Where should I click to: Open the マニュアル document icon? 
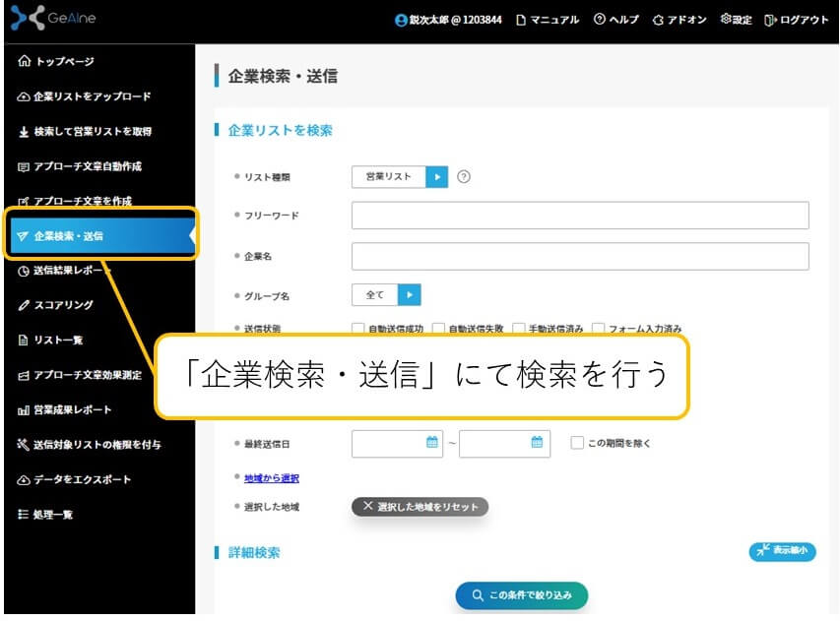tap(522, 20)
